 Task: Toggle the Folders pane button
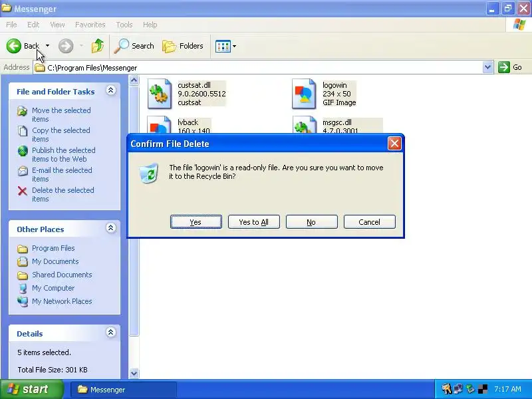click(x=182, y=46)
